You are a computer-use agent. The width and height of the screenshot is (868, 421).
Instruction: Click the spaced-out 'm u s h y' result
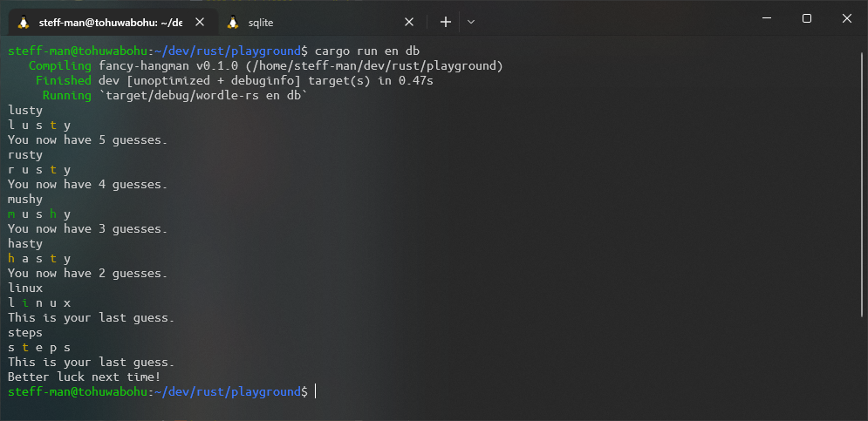(39, 214)
